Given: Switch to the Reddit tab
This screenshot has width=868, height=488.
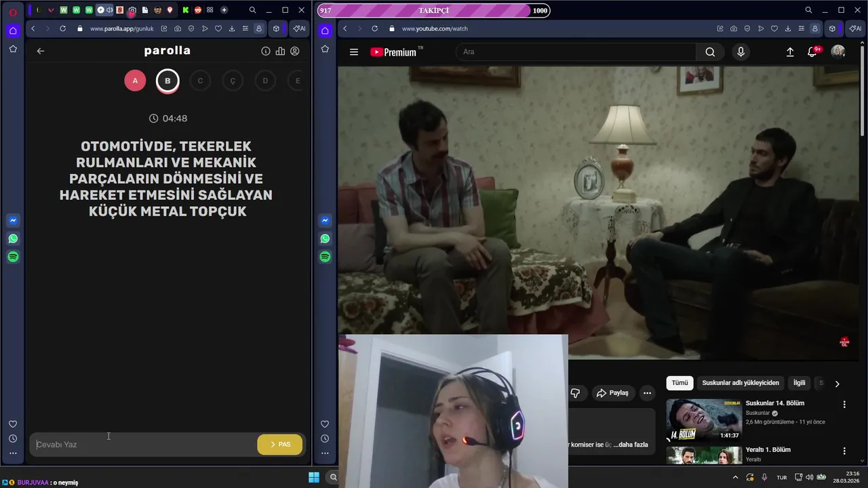Looking at the screenshot, I should (x=198, y=10).
